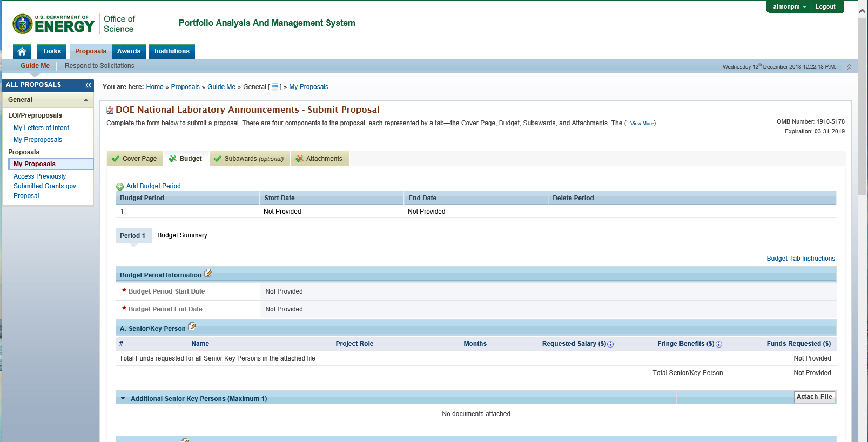Expand the View More description link
The image size is (868, 442).
tap(640, 124)
